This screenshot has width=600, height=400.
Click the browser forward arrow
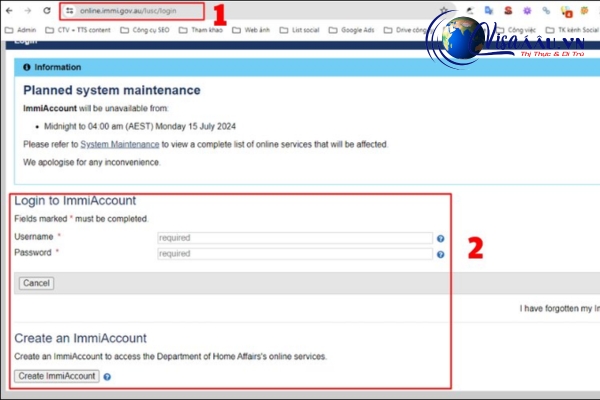coord(28,11)
